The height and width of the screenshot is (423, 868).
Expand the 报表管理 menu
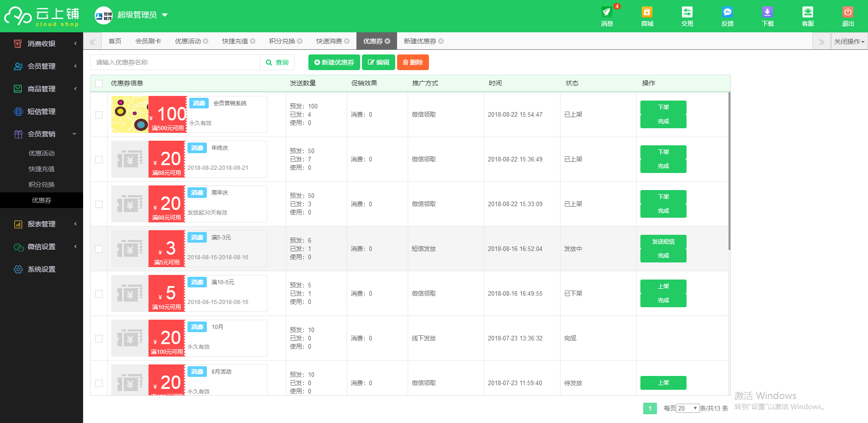[x=75, y=224]
